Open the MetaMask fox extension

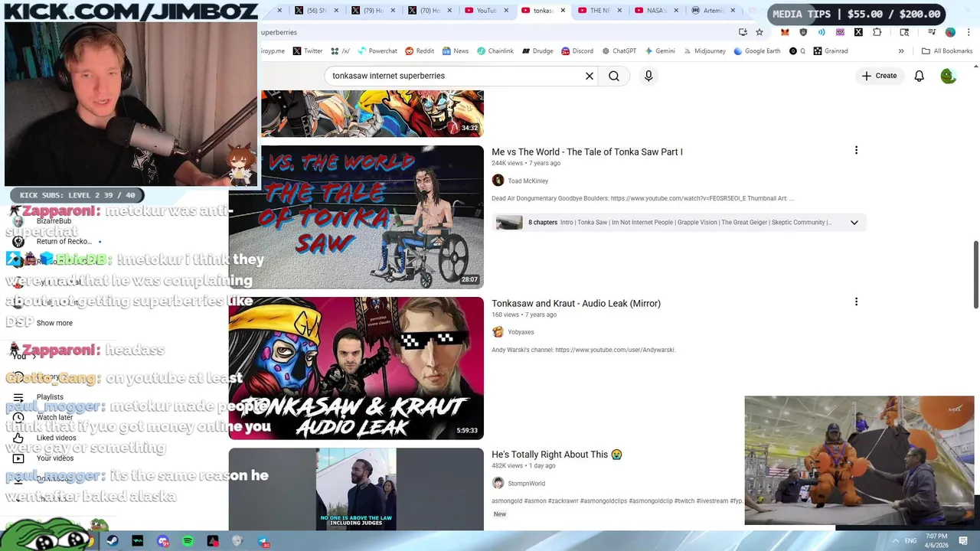click(785, 32)
